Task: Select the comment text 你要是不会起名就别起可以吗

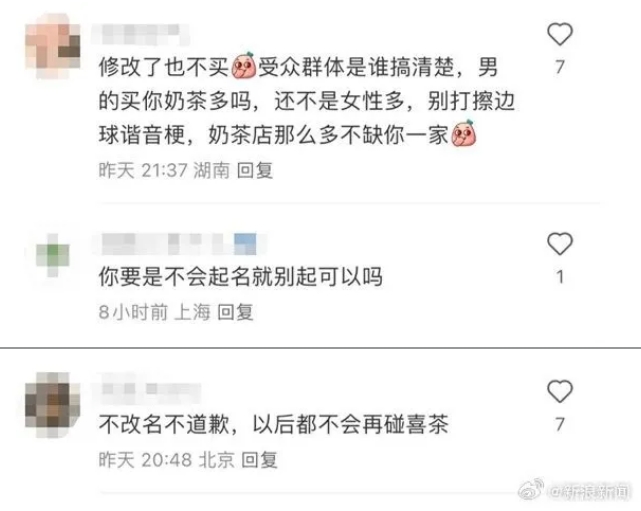Action: [x=241, y=277]
